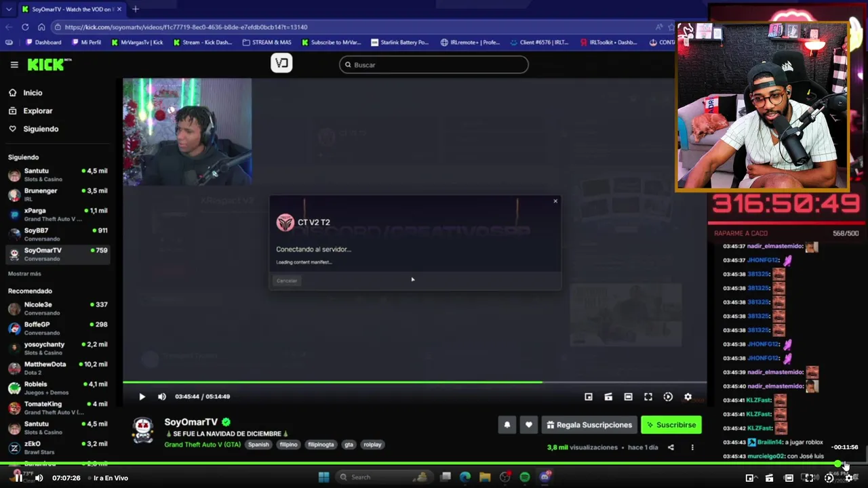The image size is (868, 488).
Task: Open the Windows Start menu
Action: tap(323, 477)
